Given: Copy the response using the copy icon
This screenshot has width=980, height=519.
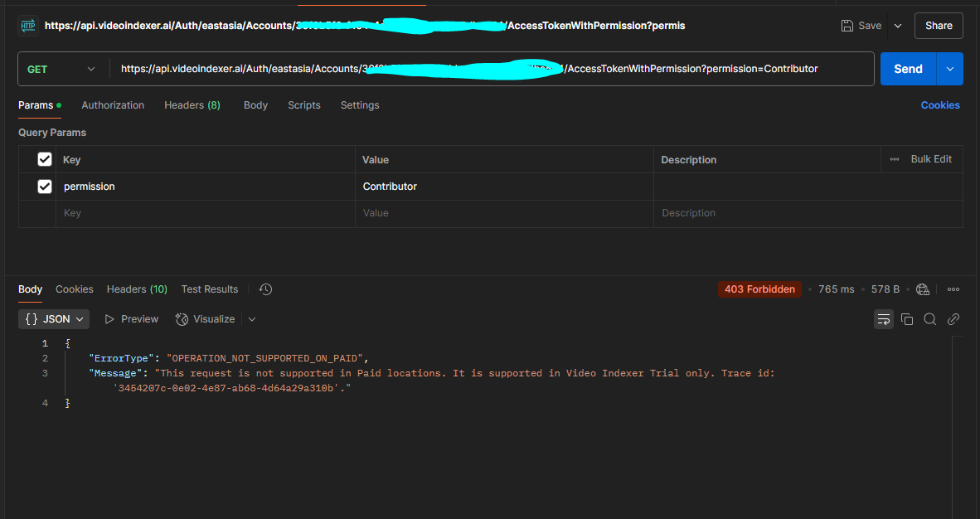Looking at the screenshot, I should [907, 319].
